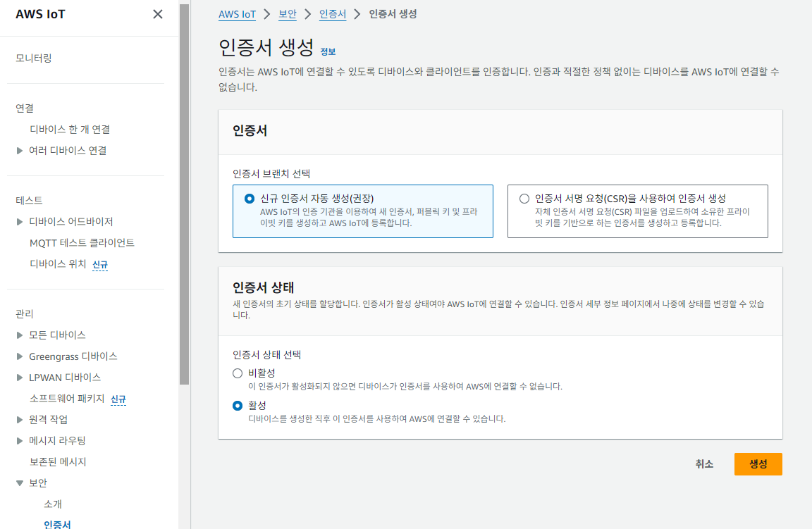Open MQTT 테스트 클라이언트
Viewport: 812px width, 529px height.
click(82, 243)
